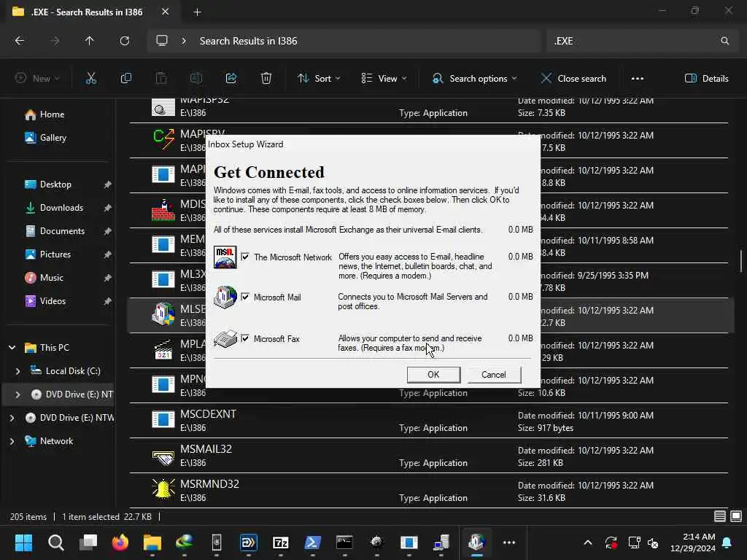Viewport: 747px width, 560px height.
Task: Click the Share toolbar icon
Action: click(x=231, y=79)
